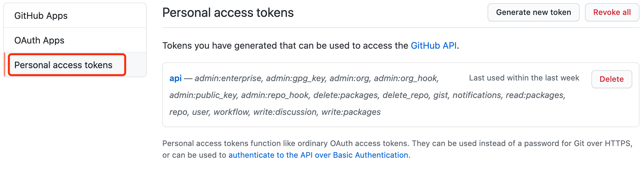Select Personal access tokens in the sidebar
Viewport: 644px width, 172px height.
63,65
